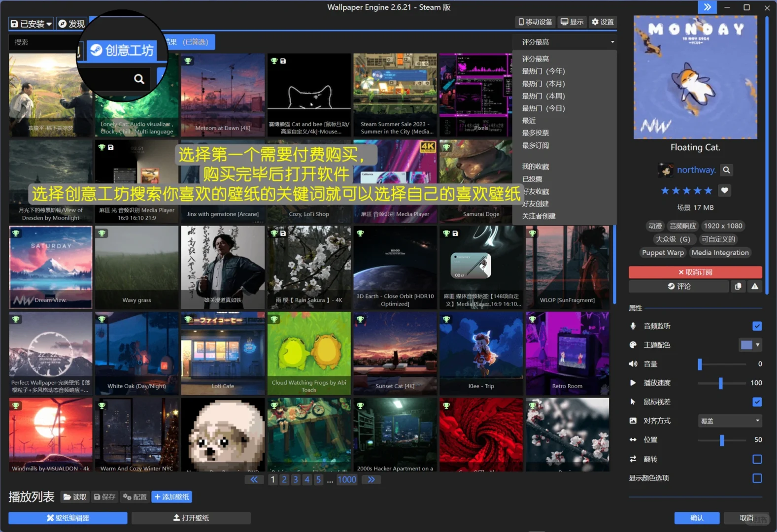Select the Wavy grass wallpaper thumbnail
The height and width of the screenshot is (532, 777).
click(136, 267)
